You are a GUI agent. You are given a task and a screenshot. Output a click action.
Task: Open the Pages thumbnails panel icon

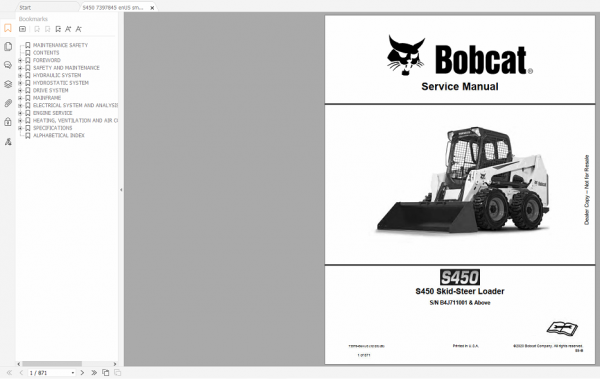tap(8, 47)
